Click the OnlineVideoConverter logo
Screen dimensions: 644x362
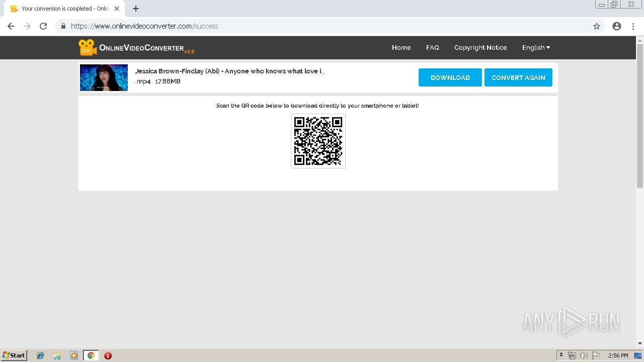(136, 47)
